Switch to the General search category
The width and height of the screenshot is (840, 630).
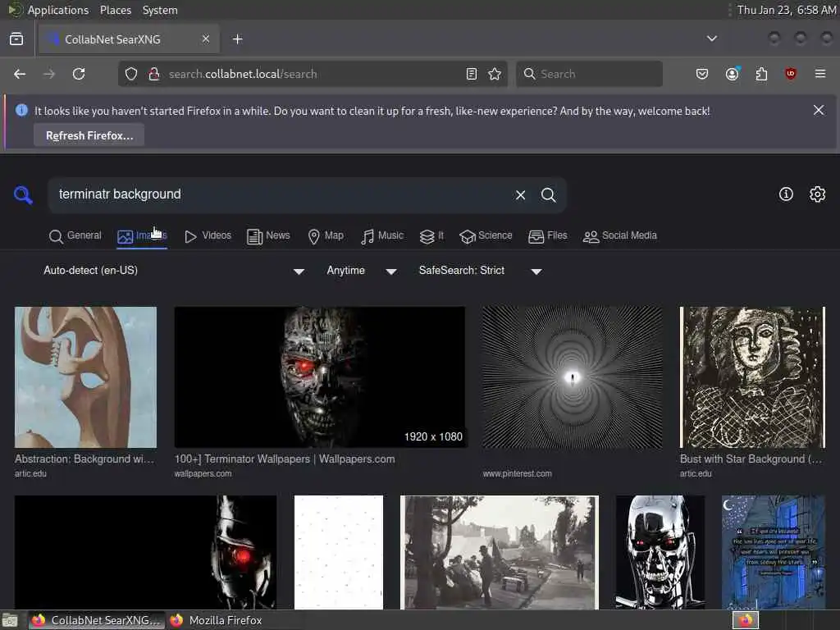(75, 235)
